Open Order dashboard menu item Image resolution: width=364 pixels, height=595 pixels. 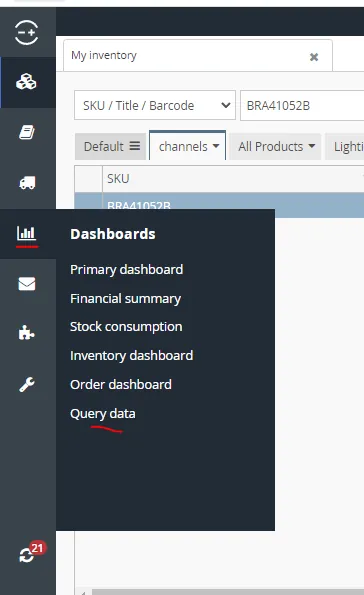121,384
